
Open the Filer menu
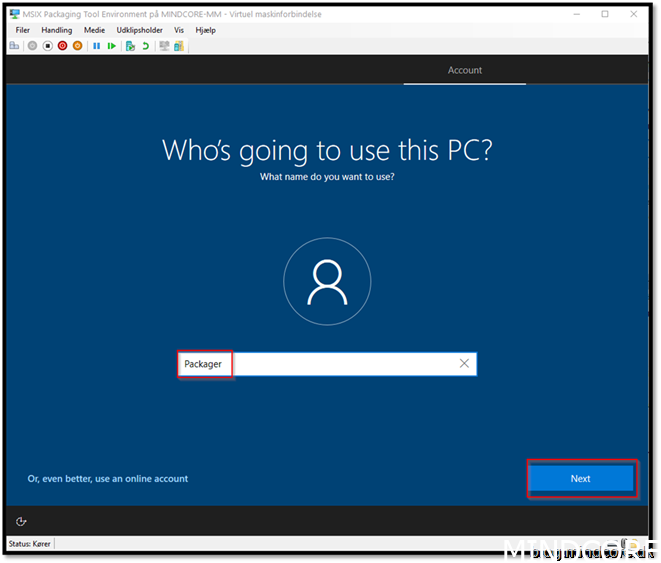click(x=23, y=30)
